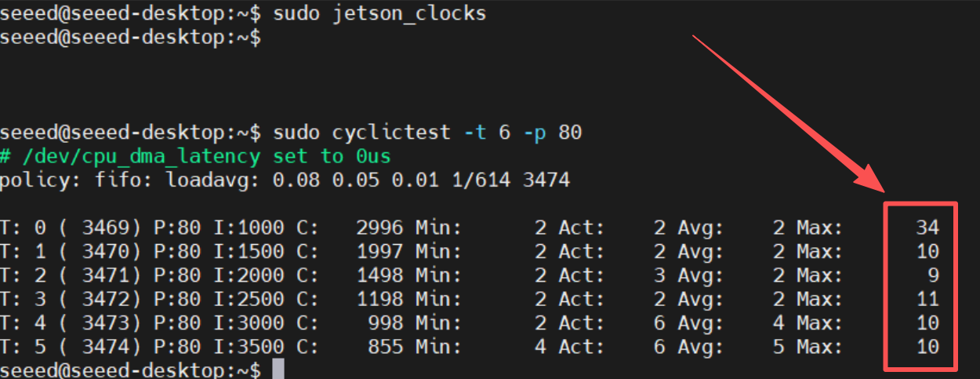Click the Act value 3 on thread 2 row

[659, 275]
